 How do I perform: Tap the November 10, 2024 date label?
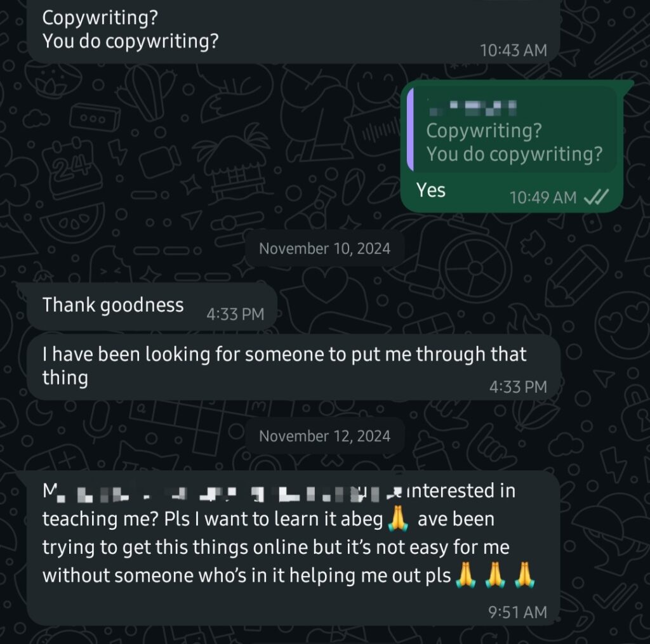tap(324, 249)
